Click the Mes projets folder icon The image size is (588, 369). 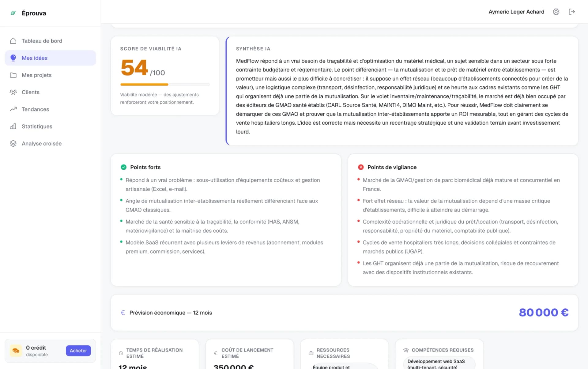click(13, 75)
